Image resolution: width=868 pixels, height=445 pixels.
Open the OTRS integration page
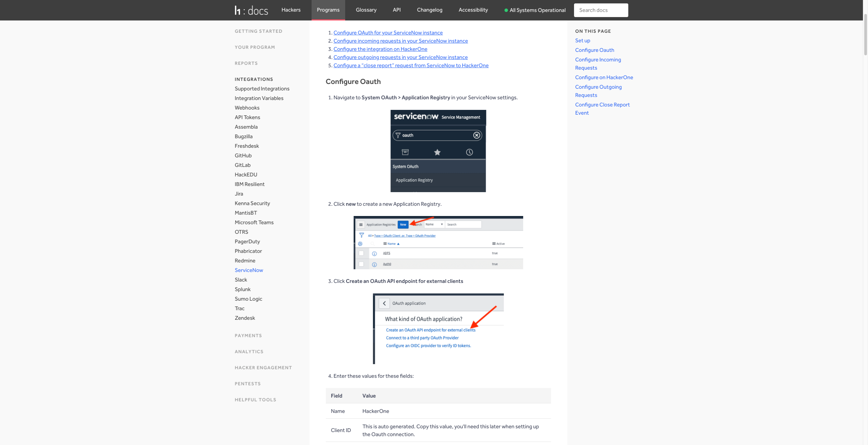tap(241, 232)
